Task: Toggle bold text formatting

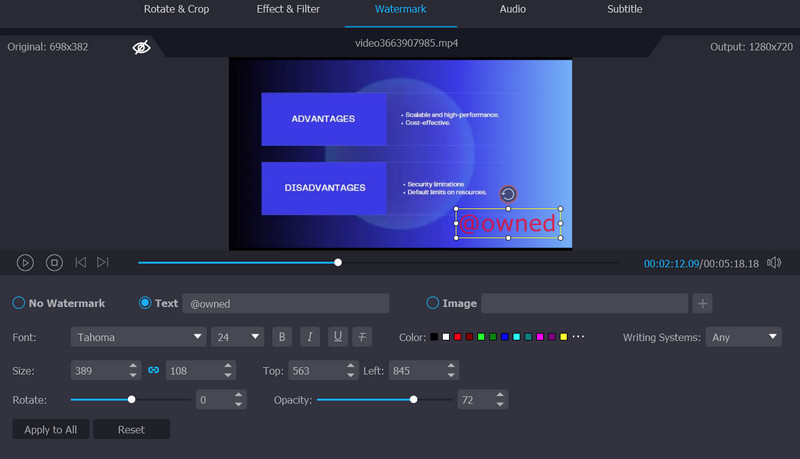Action: pyautogui.click(x=282, y=337)
